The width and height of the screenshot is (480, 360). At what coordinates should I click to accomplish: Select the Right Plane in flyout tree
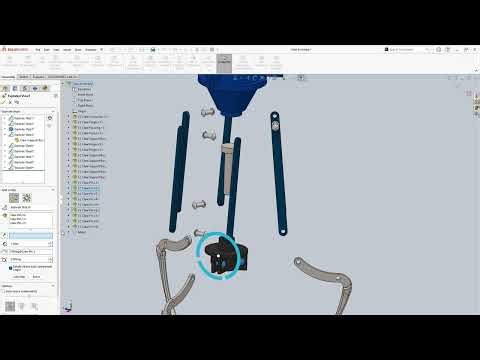tap(83, 105)
